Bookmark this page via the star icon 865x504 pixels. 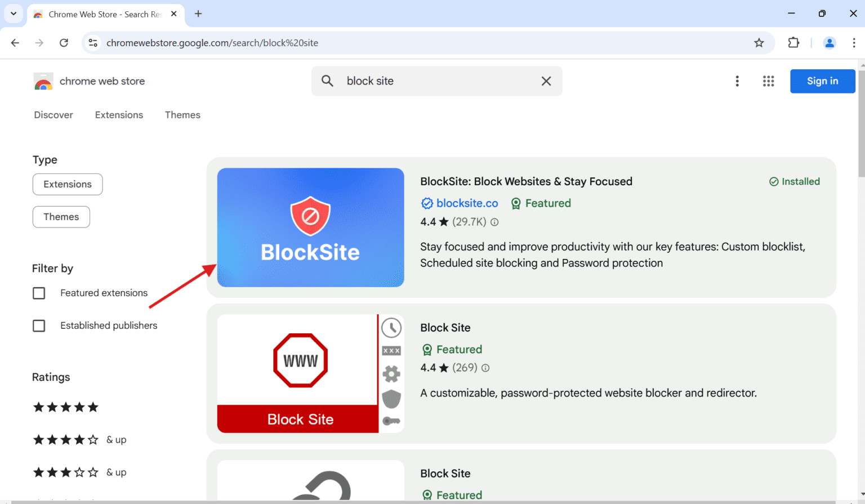click(759, 43)
